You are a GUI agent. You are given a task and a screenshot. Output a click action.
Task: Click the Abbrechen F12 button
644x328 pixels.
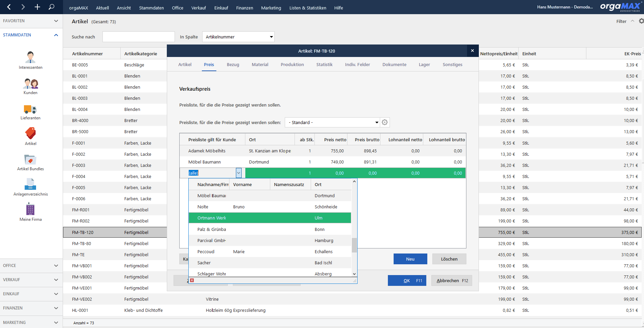coord(452,280)
